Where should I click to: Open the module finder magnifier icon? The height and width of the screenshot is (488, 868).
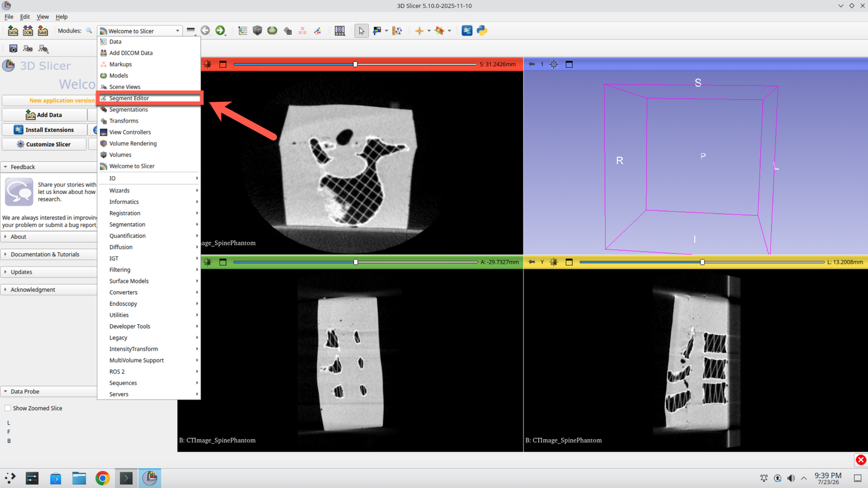[89, 31]
